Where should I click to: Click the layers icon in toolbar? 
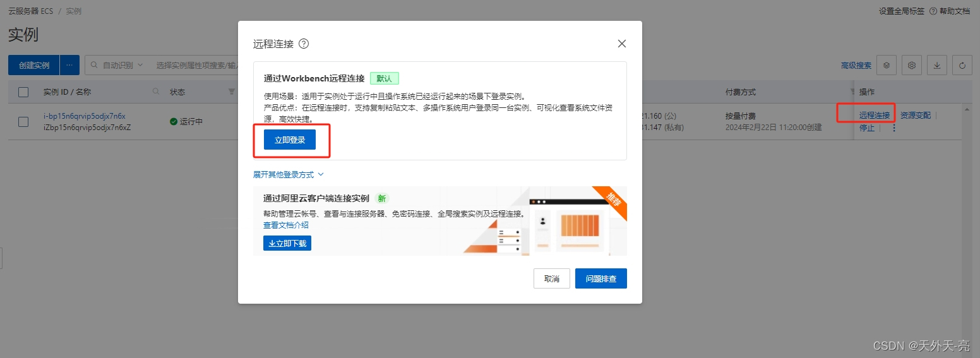(x=887, y=65)
